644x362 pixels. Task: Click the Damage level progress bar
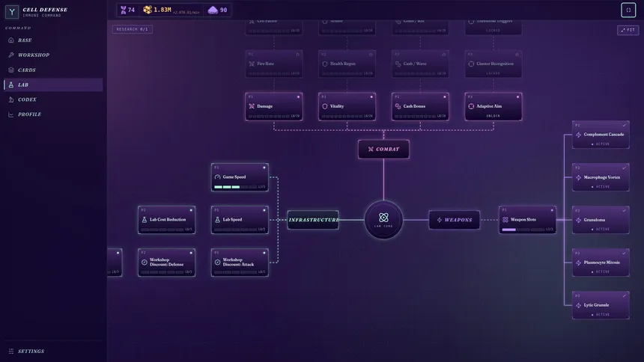point(269,116)
